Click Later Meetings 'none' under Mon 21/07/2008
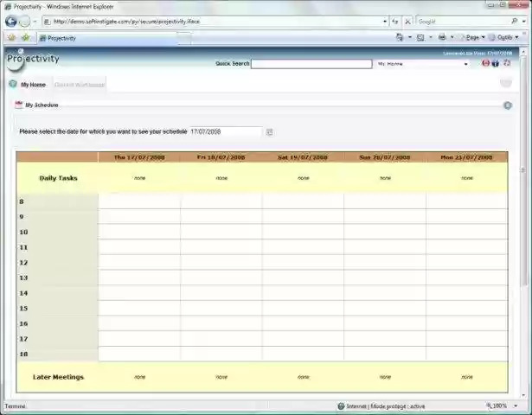This screenshot has width=532, height=415. (x=467, y=377)
